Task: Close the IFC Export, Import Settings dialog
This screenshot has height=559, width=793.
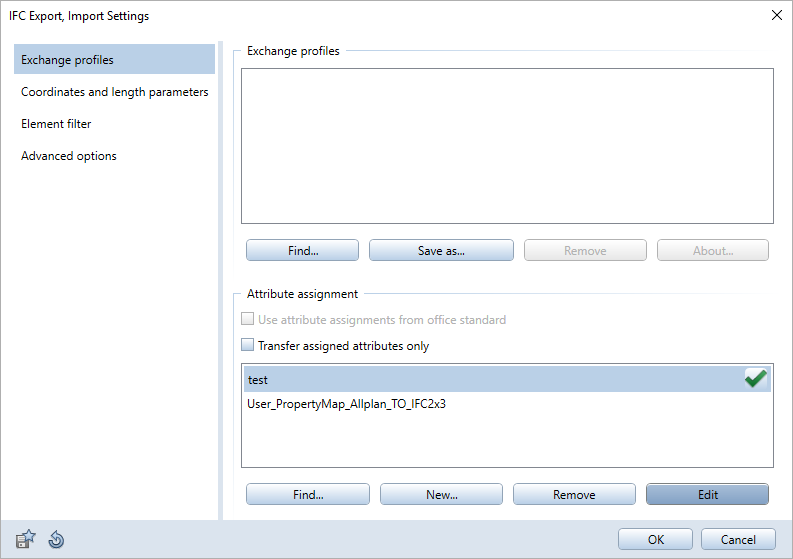Action: 777,15
